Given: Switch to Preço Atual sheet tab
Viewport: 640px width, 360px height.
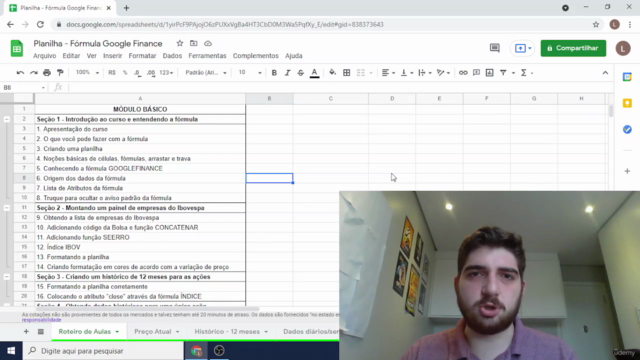Looking at the screenshot, I should pyautogui.click(x=157, y=331).
